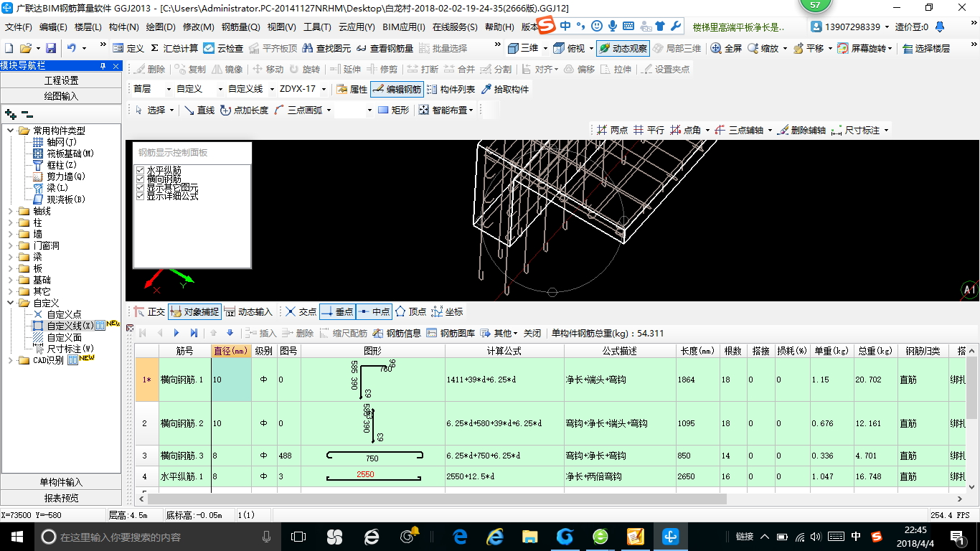Screen dimensions: 980x551
Task: Open BIM应用(I) menu
Action: pyautogui.click(x=404, y=27)
